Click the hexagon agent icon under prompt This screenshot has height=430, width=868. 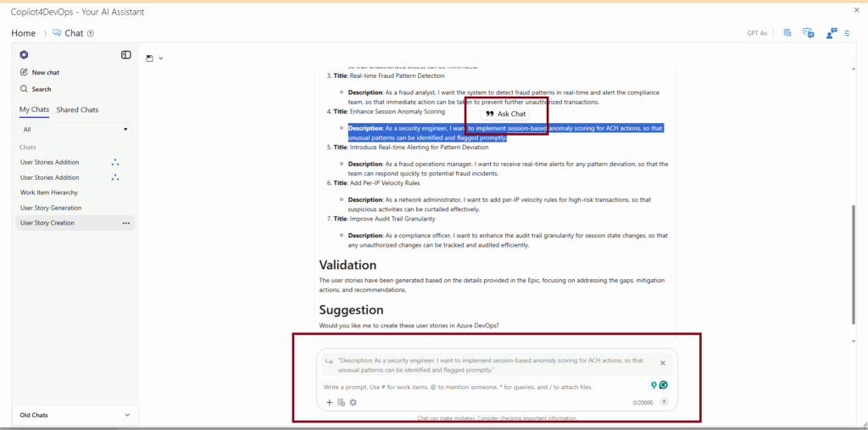353,402
